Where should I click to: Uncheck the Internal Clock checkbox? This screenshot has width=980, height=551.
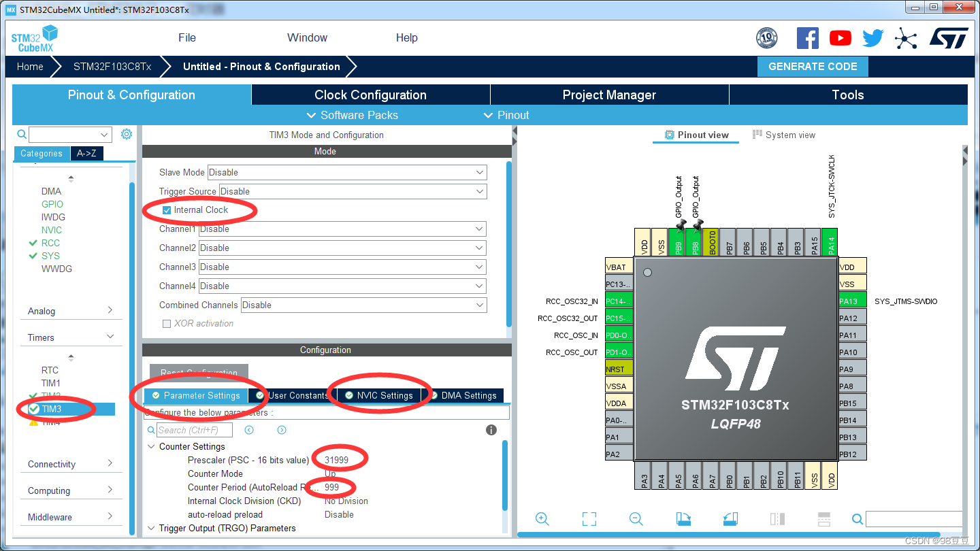click(167, 210)
